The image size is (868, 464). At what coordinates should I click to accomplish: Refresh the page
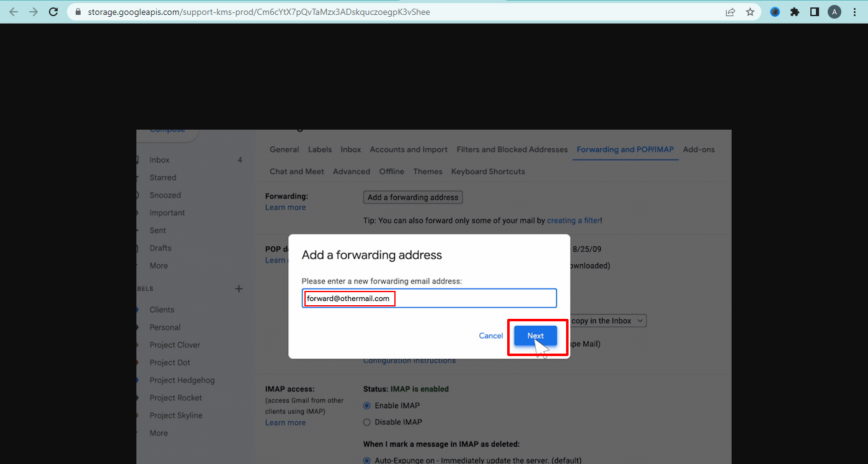coord(53,11)
